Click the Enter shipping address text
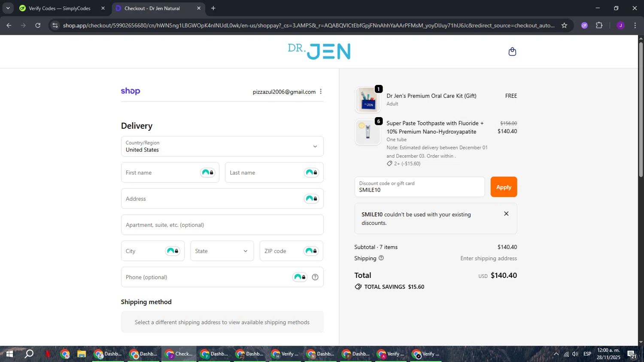 tap(489, 258)
